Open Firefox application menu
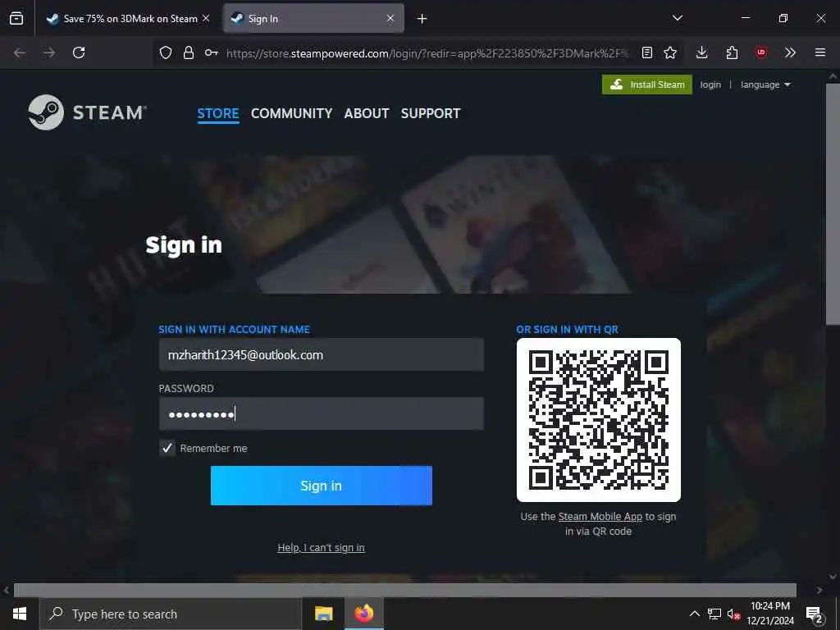This screenshot has width=840, height=630. pos(820,52)
